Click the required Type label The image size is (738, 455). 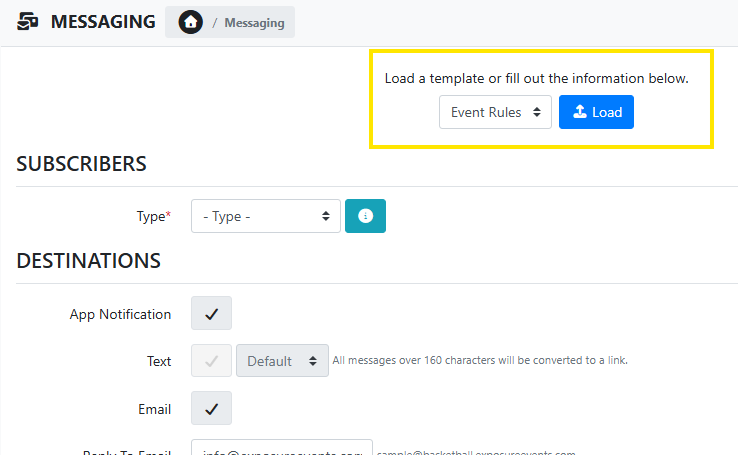[x=153, y=216]
